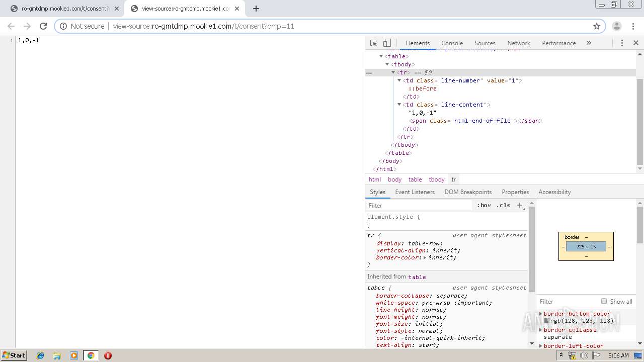Click the browser Back arrow
The height and width of the screenshot is (362, 644).
(11, 26)
